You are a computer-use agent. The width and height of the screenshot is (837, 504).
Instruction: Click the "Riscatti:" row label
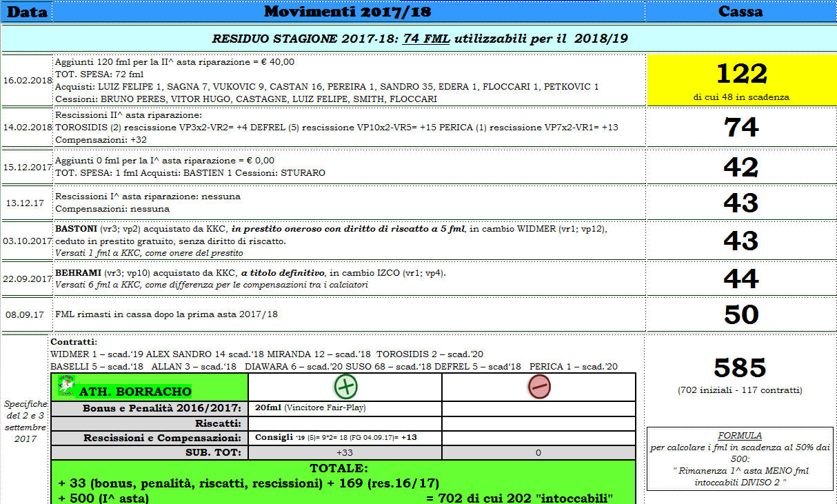click(x=218, y=423)
